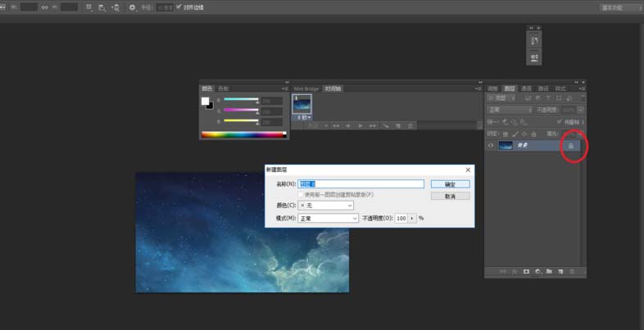Open Color panel flyout menu
This screenshot has width=644, height=330.
(x=285, y=88)
